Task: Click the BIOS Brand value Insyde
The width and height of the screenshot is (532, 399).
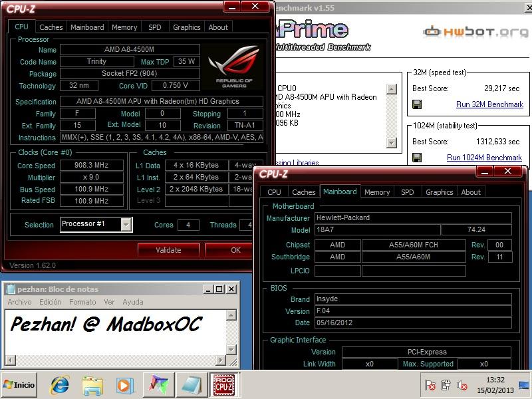Action: pos(413,299)
